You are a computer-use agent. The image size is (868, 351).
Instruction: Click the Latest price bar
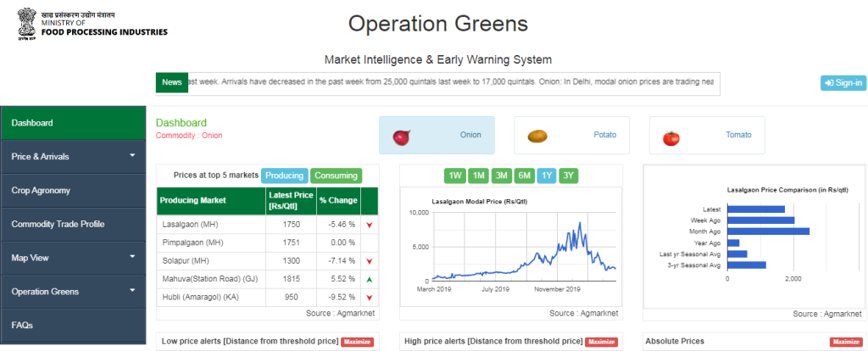click(x=755, y=209)
